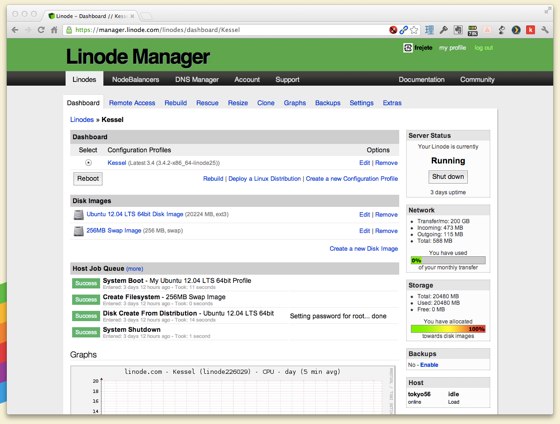This screenshot has width=560, height=424.
Task: Open the Clone sub-tab
Action: coord(266,103)
